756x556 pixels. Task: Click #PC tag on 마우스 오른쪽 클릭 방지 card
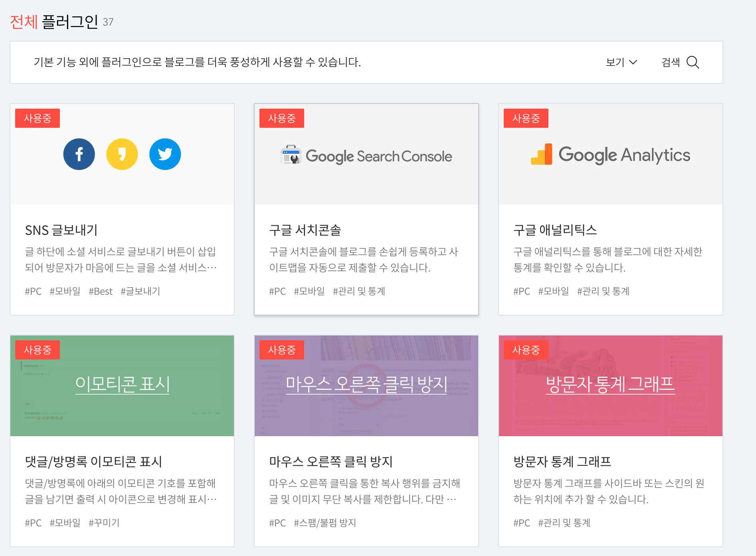pos(277,523)
